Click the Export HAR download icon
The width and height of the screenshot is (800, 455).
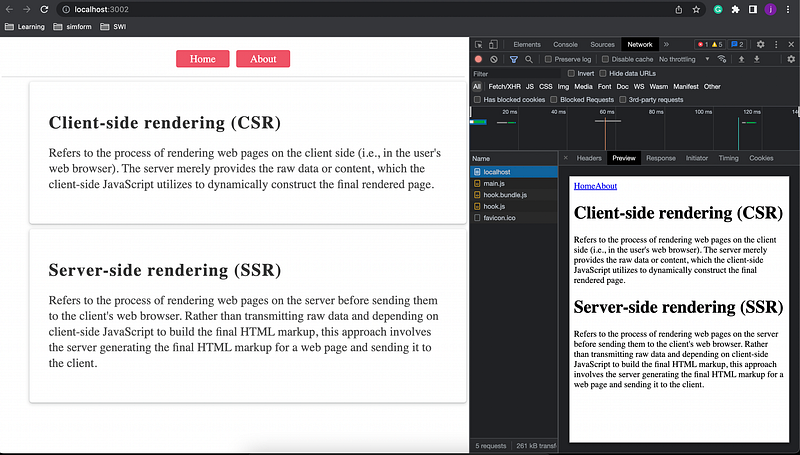(757, 59)
